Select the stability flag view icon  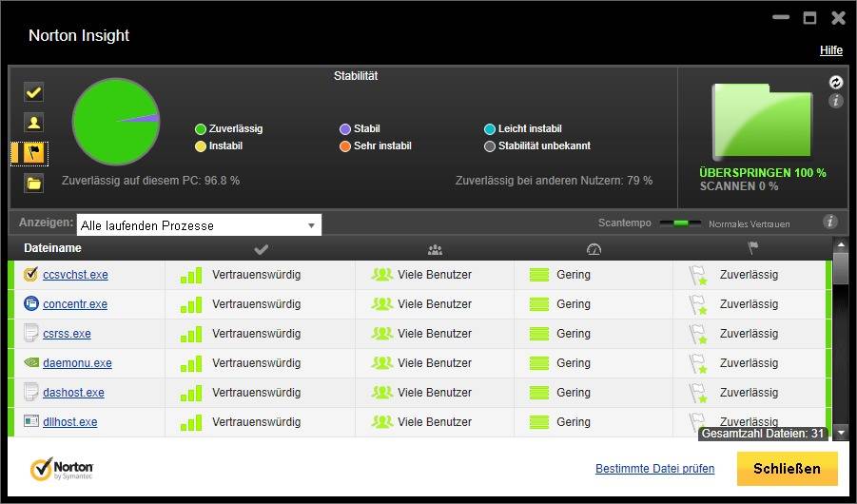[x=33, y=153]
